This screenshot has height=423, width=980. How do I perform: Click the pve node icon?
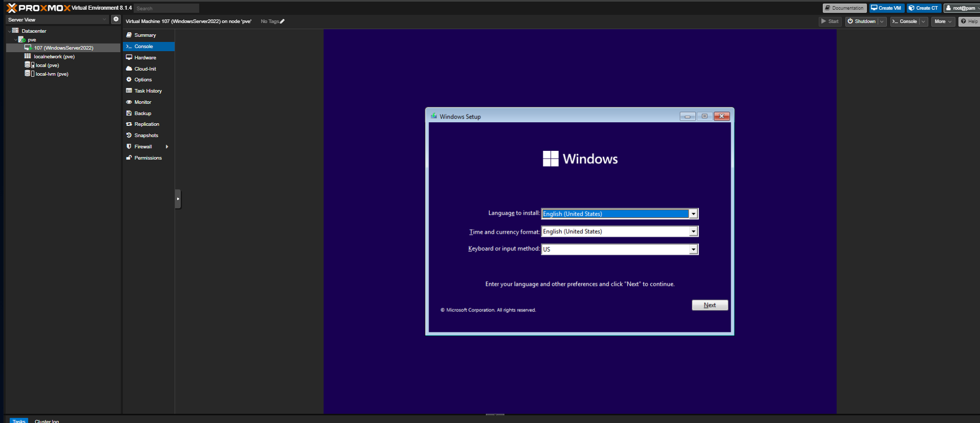22,39
